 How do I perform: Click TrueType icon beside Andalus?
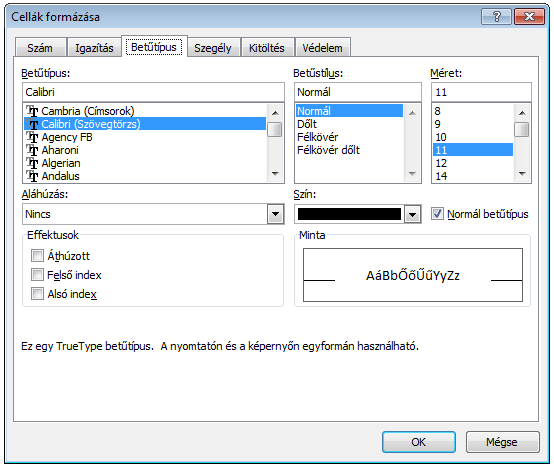33,176
